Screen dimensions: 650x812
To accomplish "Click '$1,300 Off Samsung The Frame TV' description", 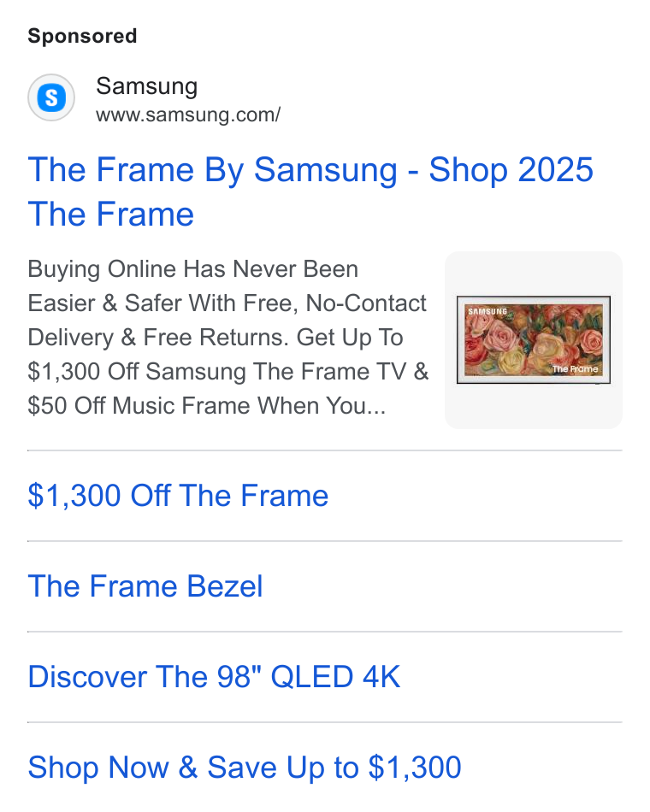I will click(216, 371).
